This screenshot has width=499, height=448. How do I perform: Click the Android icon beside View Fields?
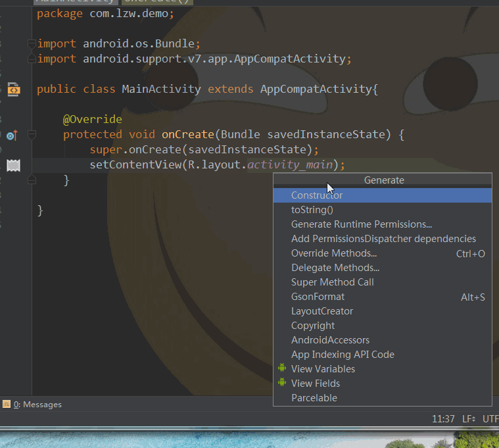coord(282,383)
